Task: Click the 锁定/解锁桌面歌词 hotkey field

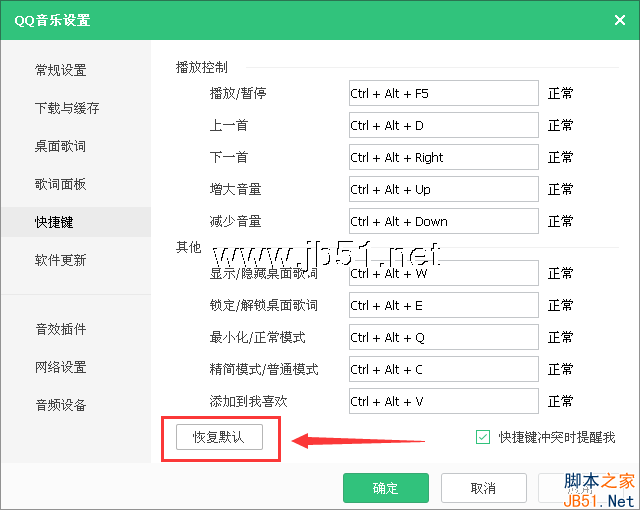Action: (444, 305)
